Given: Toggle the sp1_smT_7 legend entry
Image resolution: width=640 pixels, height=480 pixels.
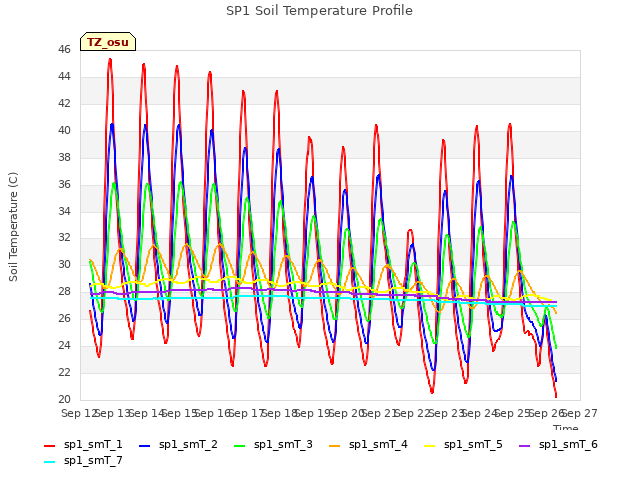Looking at the screenshot, I should [83, 460].
